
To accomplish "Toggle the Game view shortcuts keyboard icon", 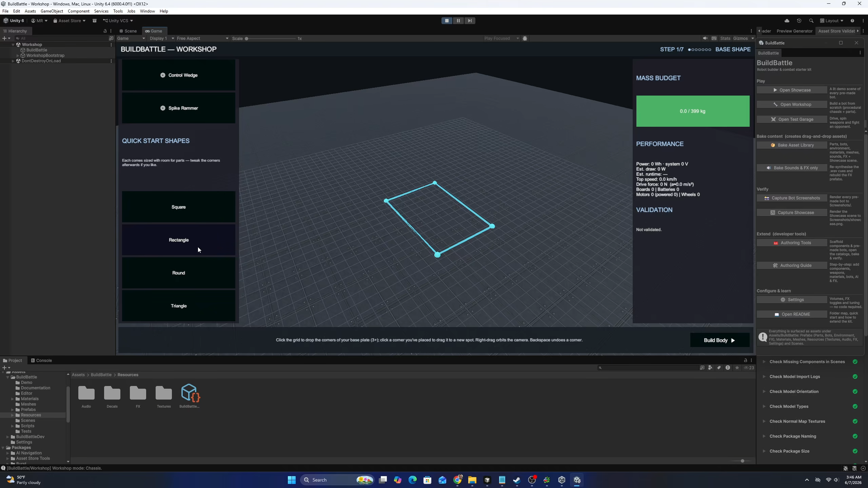I will 714,38.
